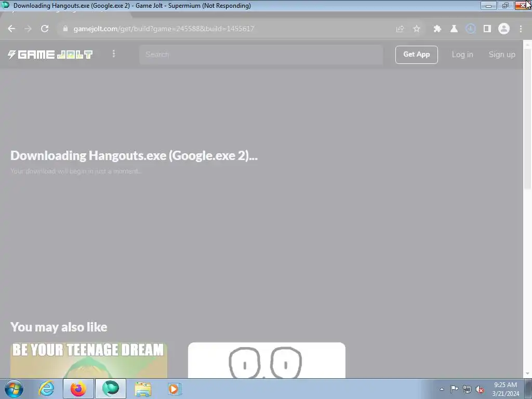532x399 pixels.
Task: Open the Chrome Labs flask icon
Action: click(454, 29)
